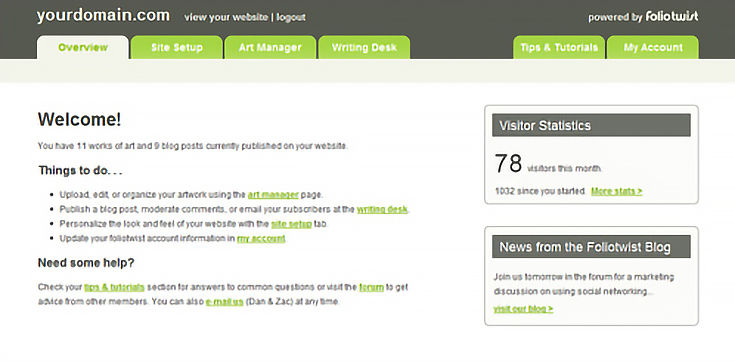Select the My Account tab

[x=652, y=47]
